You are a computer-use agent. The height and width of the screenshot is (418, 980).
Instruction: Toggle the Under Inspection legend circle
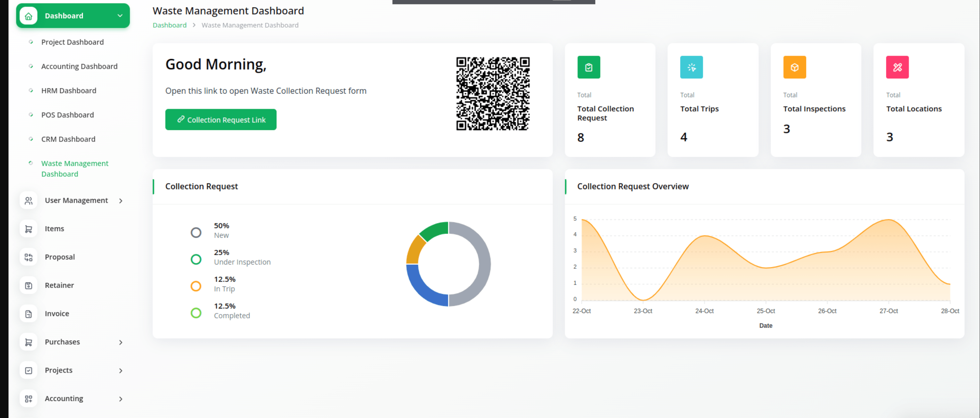coord(196,259)
